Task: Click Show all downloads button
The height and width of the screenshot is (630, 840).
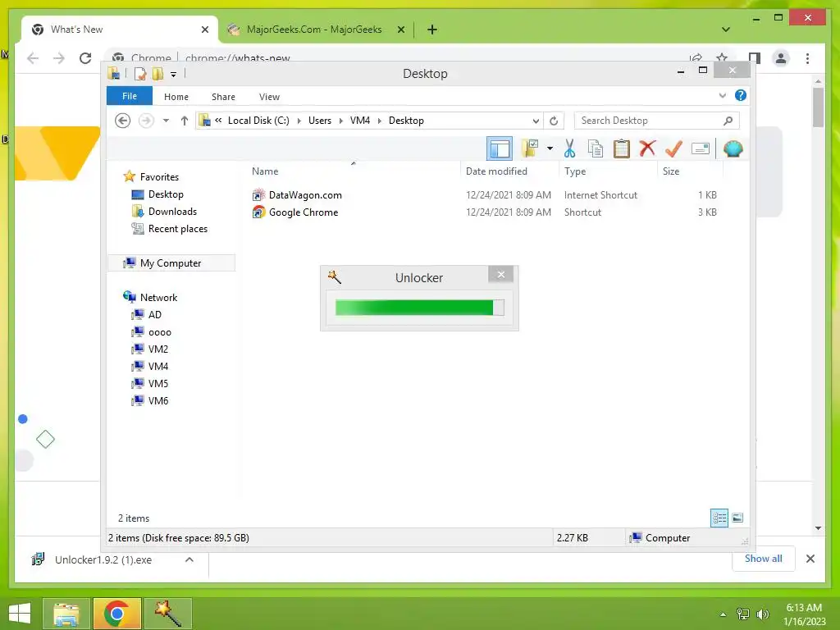Action: (764, 559)
